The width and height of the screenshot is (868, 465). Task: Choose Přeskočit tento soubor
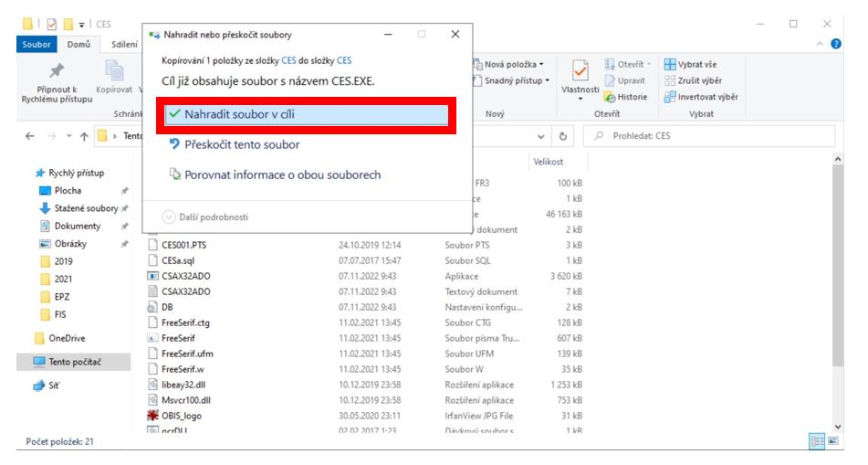point(242,144)
